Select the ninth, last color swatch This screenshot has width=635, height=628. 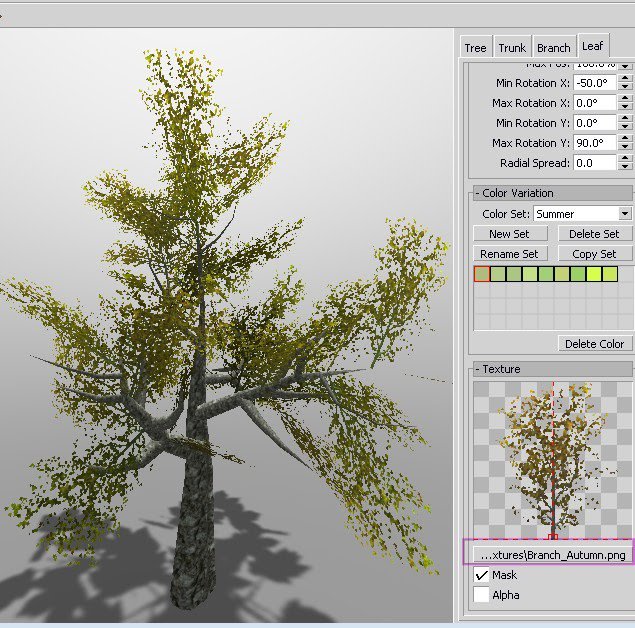point(610,274)
